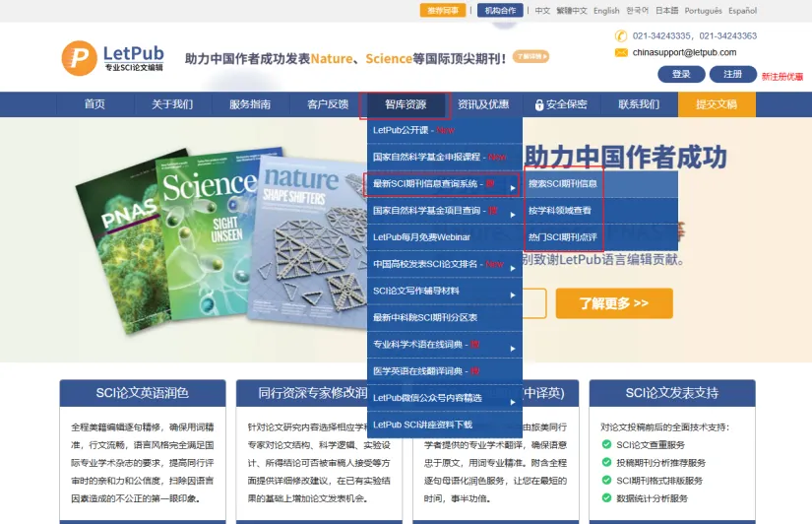The width and height of the screenshot is (812, 524).
Task: Choose 搜索SCI期刊信息 submenu item
Action: (x=600, y=183)
